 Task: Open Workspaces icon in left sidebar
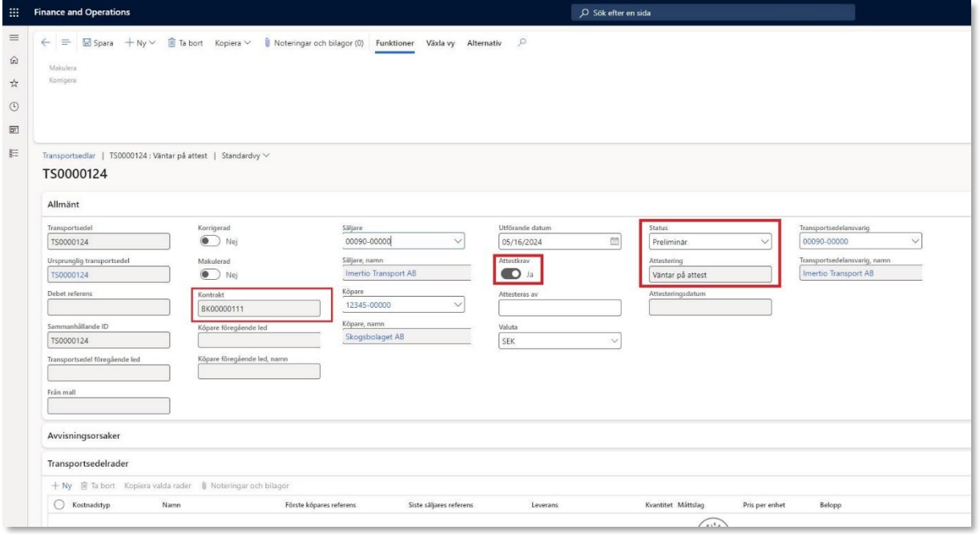tap(14, 125)
